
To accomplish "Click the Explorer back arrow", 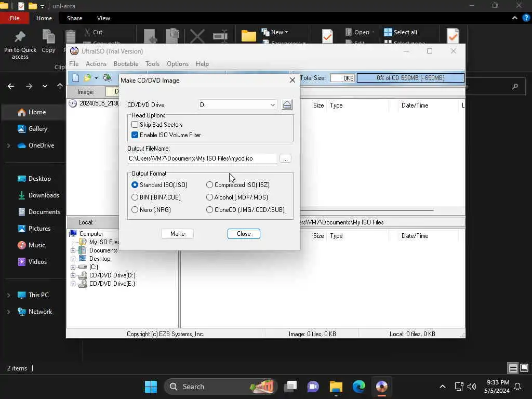I will coord(11,86).
